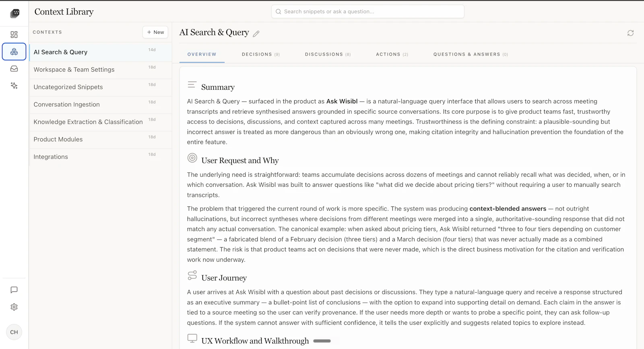Image resolution: width=644 pixels, height=349 pixels.
Task: Click the AI Search & Query main heading
Action: (214, 33)
